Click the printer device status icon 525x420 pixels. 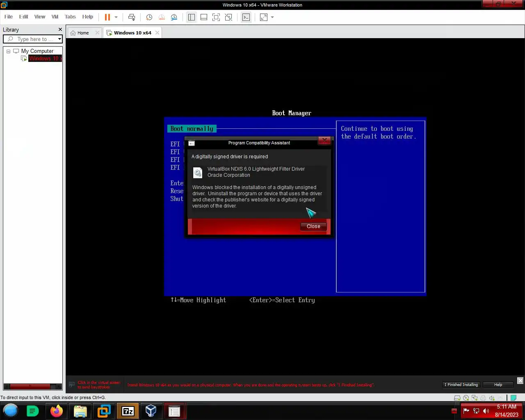click(x=483, y=398)
